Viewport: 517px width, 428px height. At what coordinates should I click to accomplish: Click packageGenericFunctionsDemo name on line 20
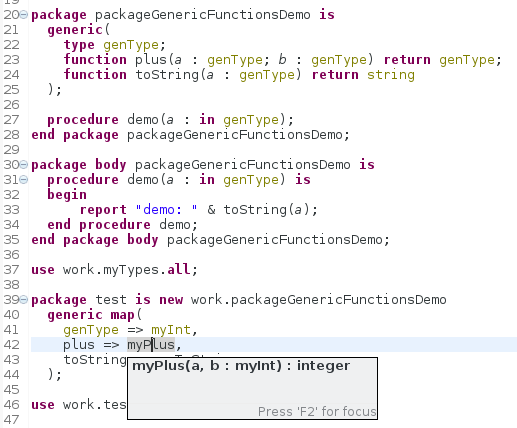[x=203, y=15]
